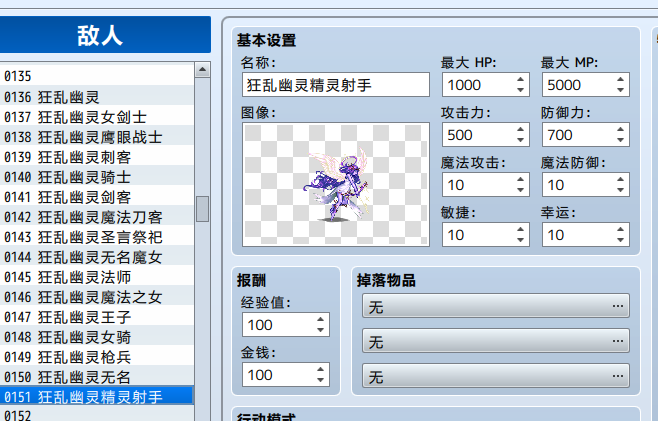Viewport: 658px width, 421px height.
Task: Select enemy 0150 狂乱幽灵无名
Action: 97,377
